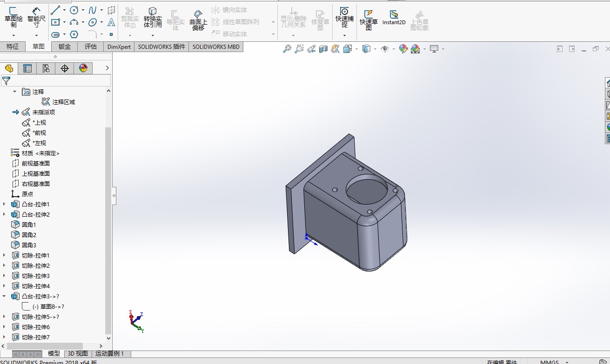610x364 pixels.
Task: Expand the 切除-拉伸7 feature node
Action: [5, 337]
